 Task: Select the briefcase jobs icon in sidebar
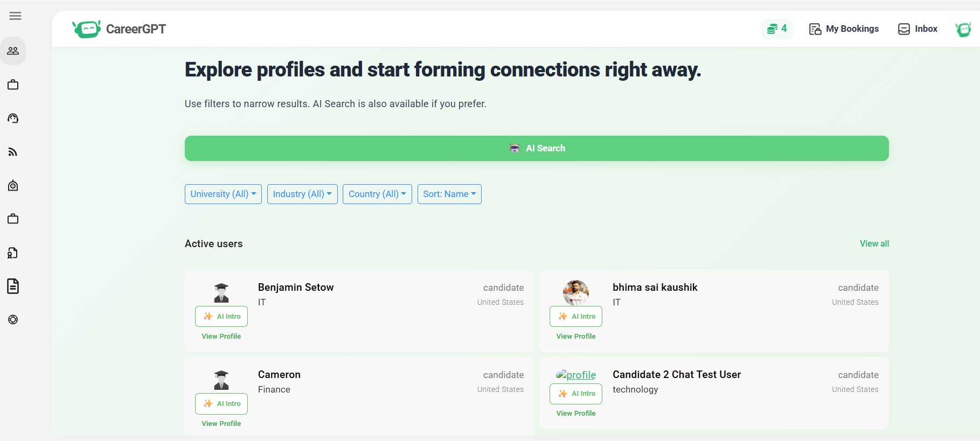pyautogui.click(x=13, y=85)
